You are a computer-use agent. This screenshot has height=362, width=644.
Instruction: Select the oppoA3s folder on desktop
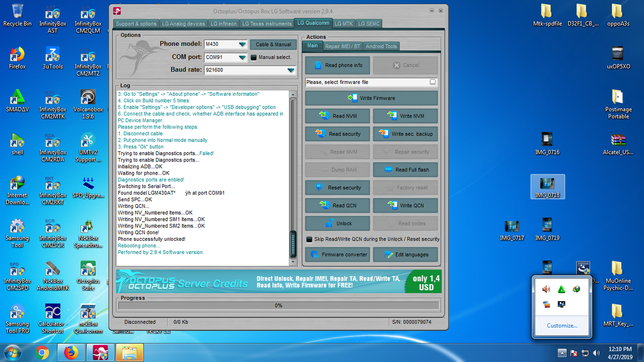[x=617, y=15]
